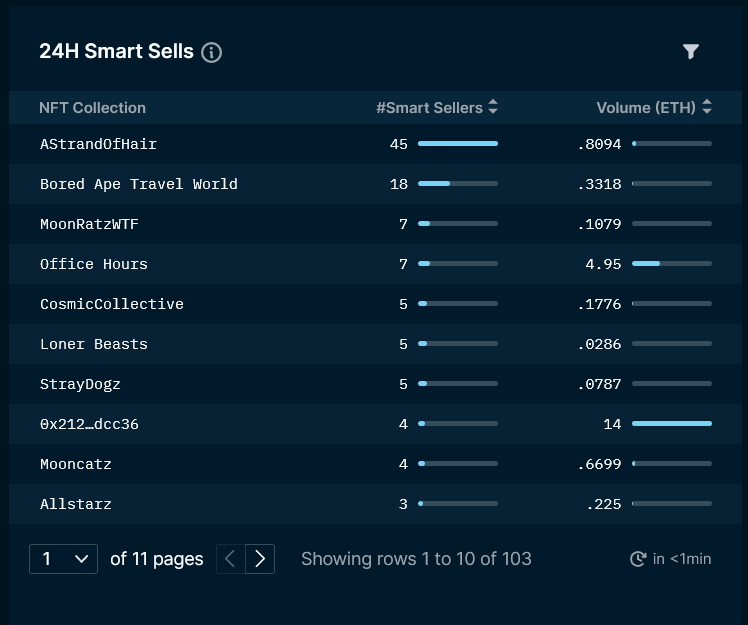
Task: Open the AStrandOfHair collection
Action: click(98, 144)
